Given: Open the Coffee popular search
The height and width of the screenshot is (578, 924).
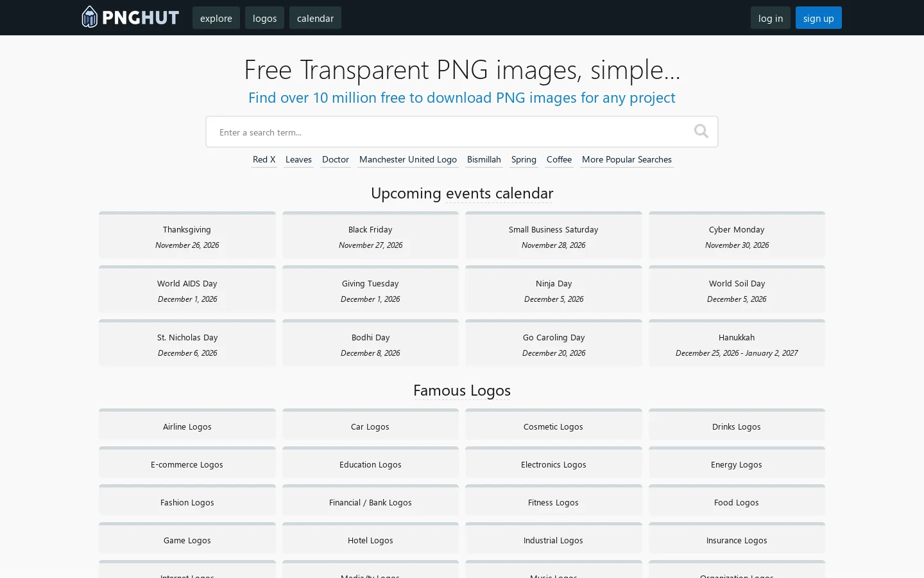Looking at the screenshot, I should pos(559,160).
